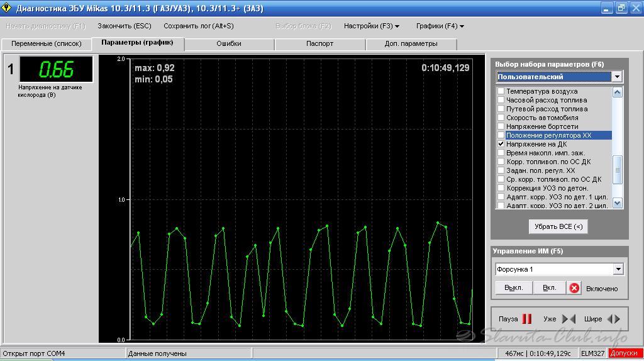Check Корр. топливоп. по ОС ДК
The width and height of the screenshot is (644, 361).
point(501,162)
